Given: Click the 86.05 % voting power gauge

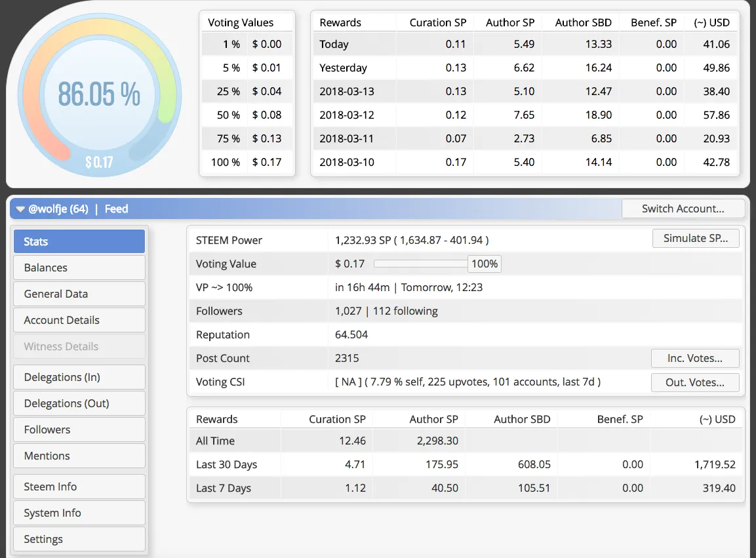Looking at the screenshot, I should pos(99,94).
